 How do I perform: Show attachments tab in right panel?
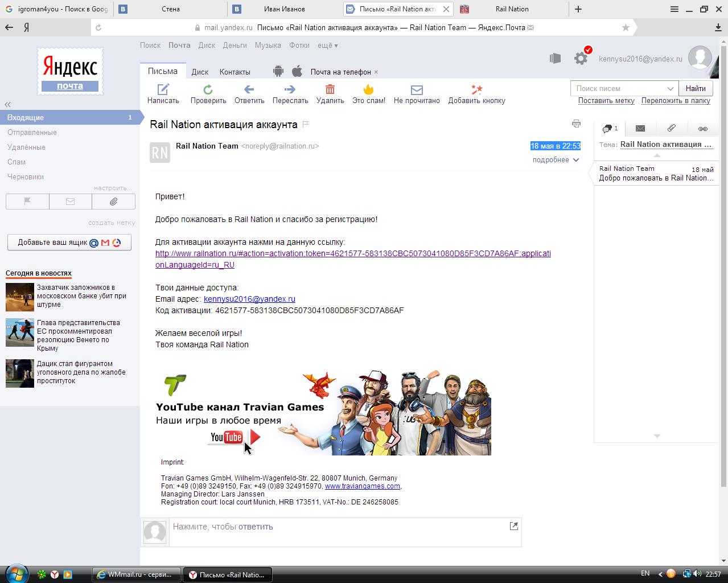[672, 129]
